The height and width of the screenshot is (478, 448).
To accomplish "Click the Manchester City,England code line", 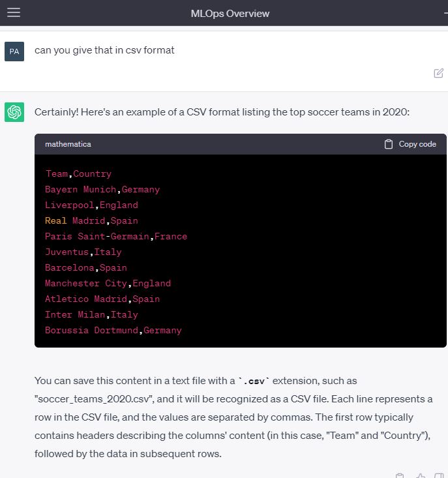I will [108, 283].
